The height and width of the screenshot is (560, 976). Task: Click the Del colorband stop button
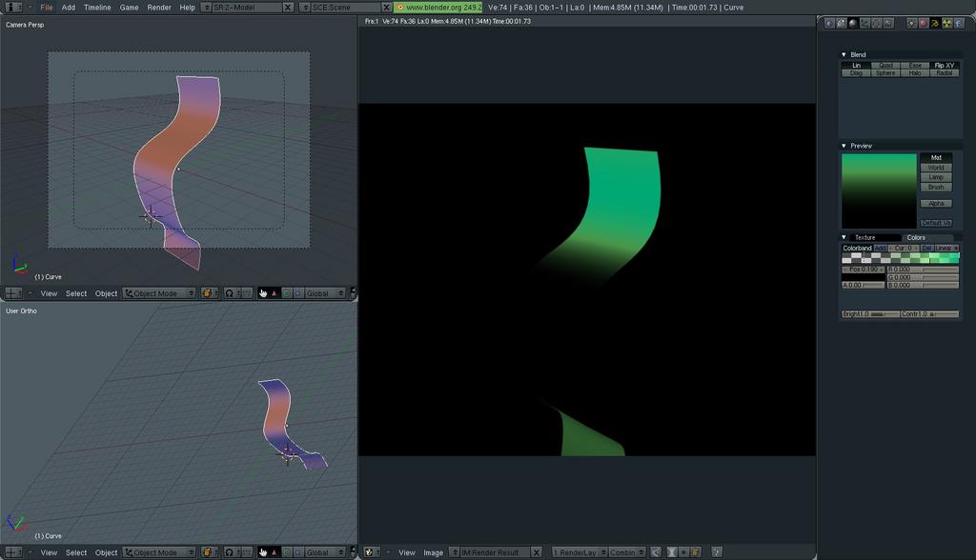(926, 249)
